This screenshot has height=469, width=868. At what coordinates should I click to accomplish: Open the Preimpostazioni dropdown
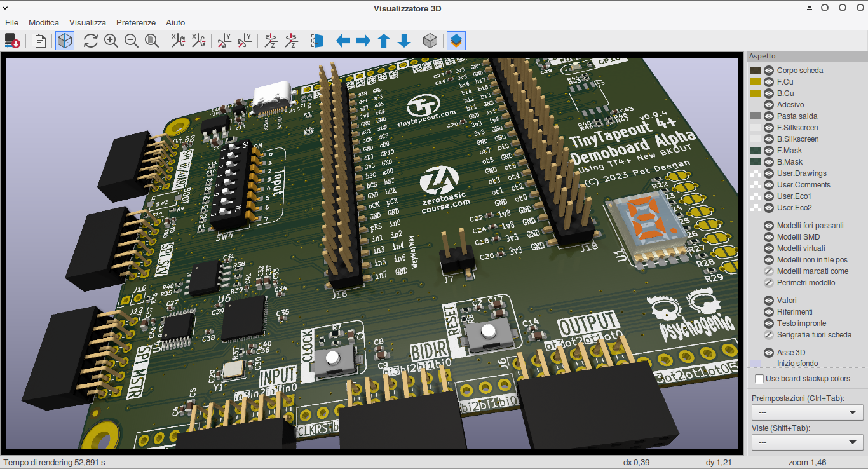[807, 412]
